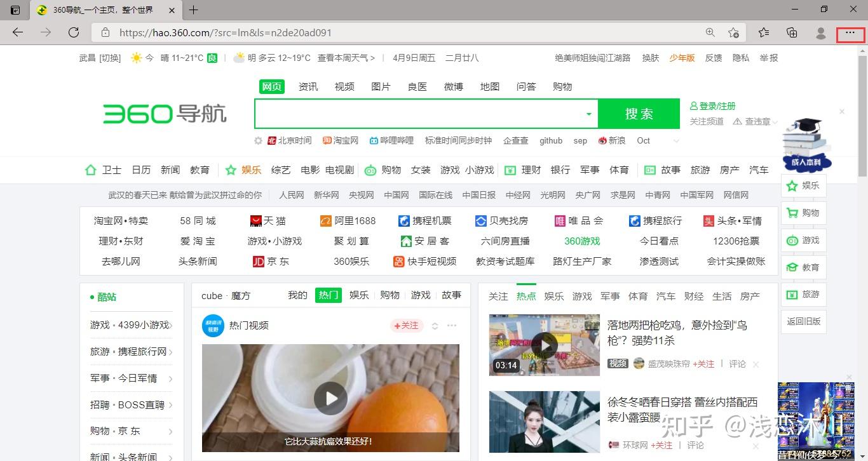Open the search history dropdown arrow in search box
This screenshot has width=868, height=461.
coord(588,114)
